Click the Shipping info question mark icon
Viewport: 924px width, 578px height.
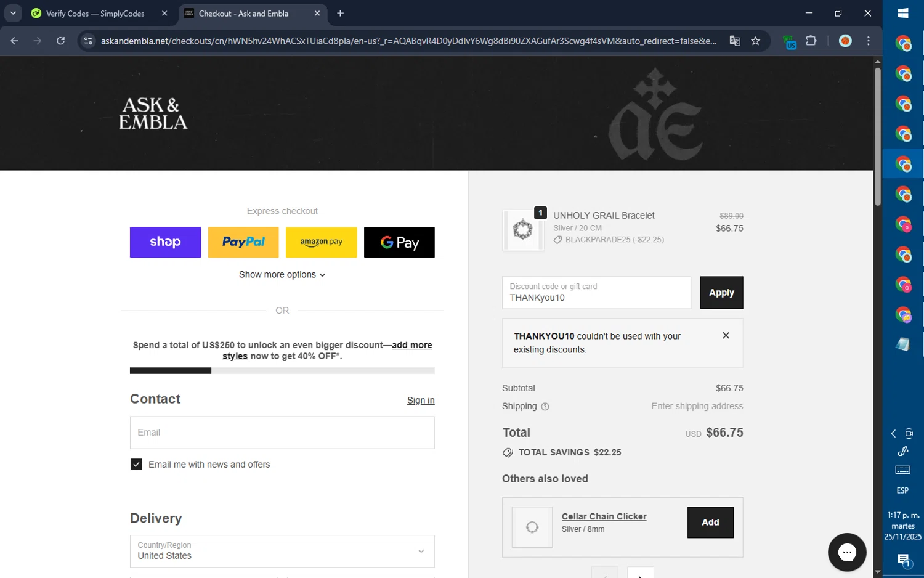[x=545, y=407]
